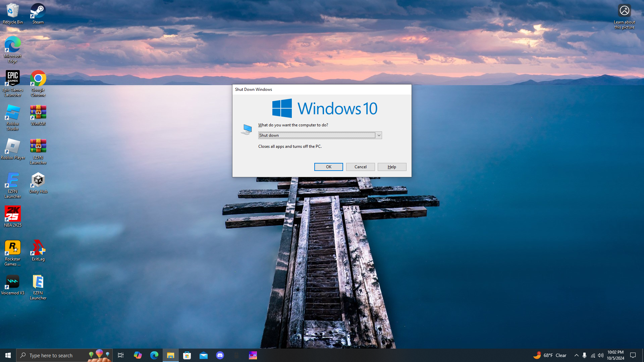Image resolution: width=644 pixels, height=362 pixels.
Task: Click the Roblox Studio desktop icon
Action: [x=12, y=117]
